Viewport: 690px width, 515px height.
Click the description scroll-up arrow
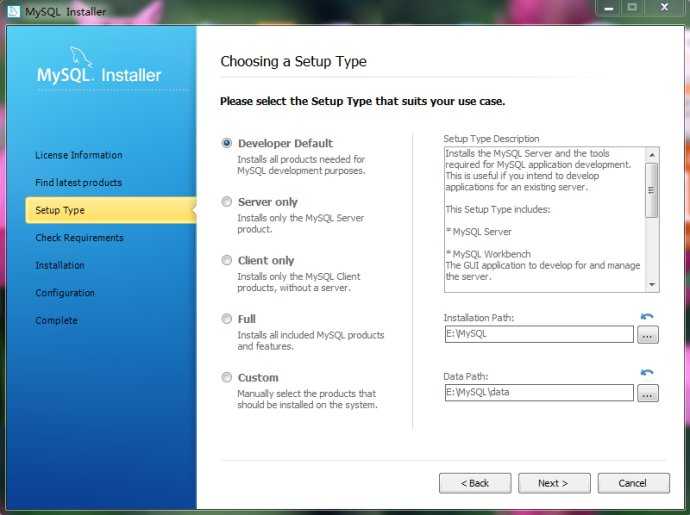[652, 155]
